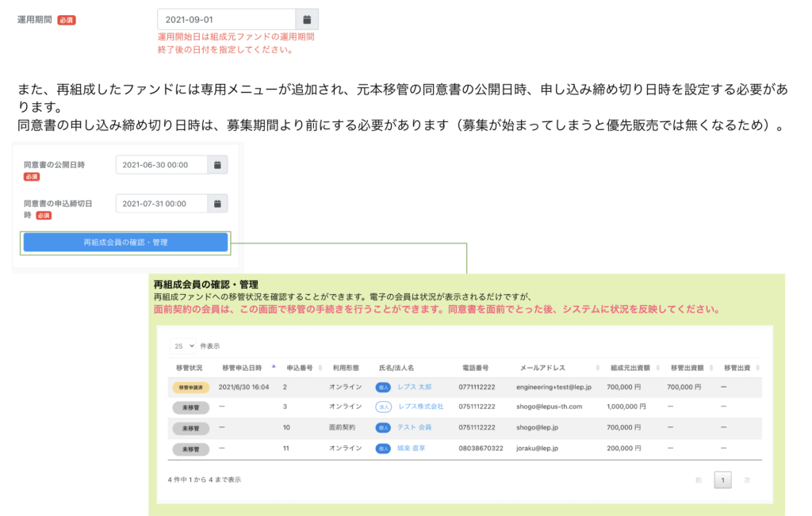Sort table by 組成元出資額 column

(658, 368)
